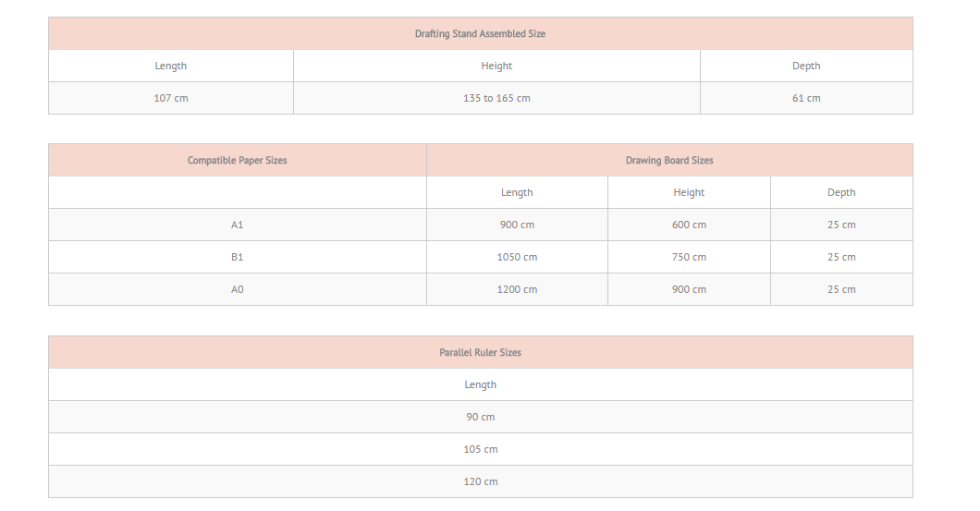Click the Drawing Board Sizes header
Screen dimensions: 980x511
[x=669, y=161]
